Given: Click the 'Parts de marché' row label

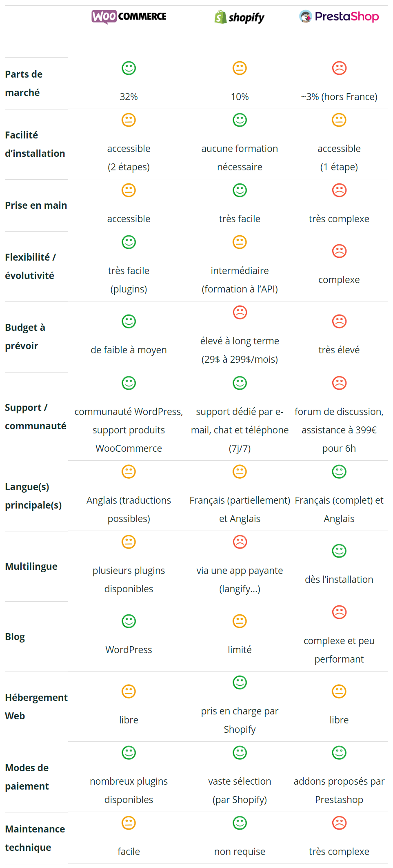Looking at the screenshot, I should 24,83.
